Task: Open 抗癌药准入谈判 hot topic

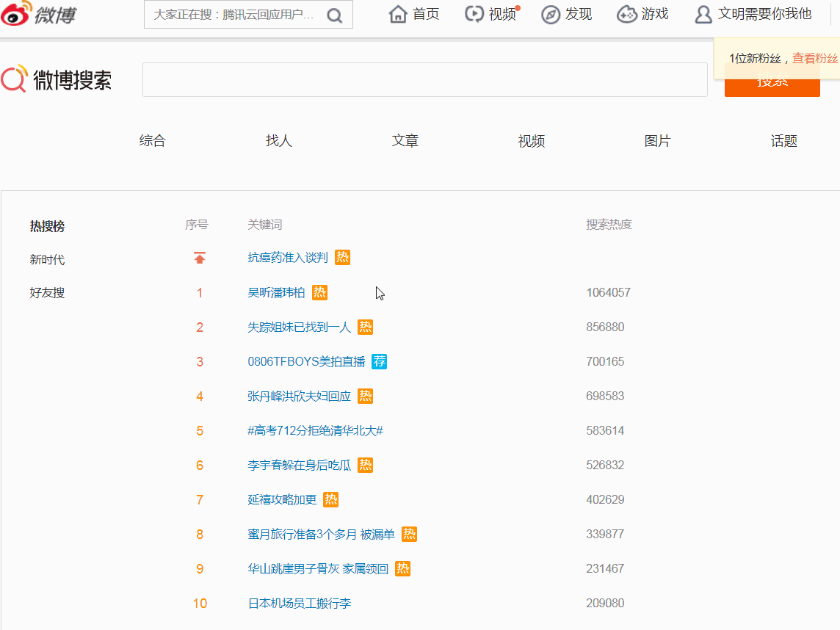Action: pyautogui.click(x=288, y=258)
